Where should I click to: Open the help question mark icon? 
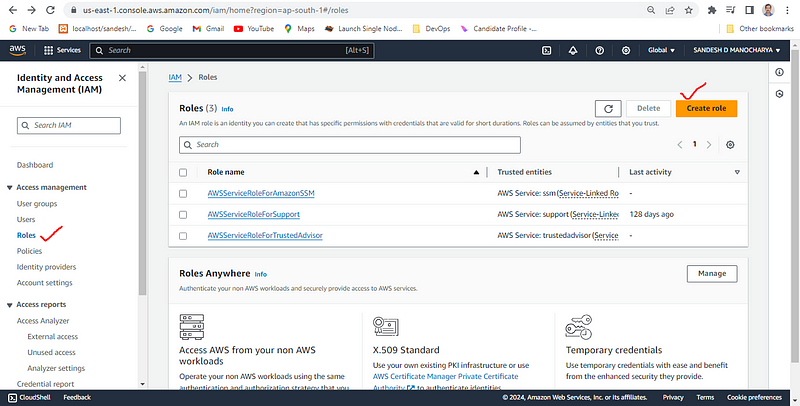click(599, 50)
